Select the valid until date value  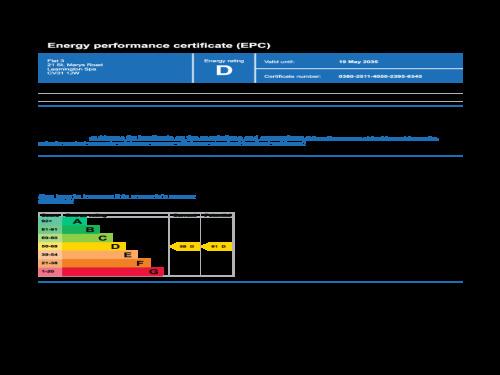[359, 62]
